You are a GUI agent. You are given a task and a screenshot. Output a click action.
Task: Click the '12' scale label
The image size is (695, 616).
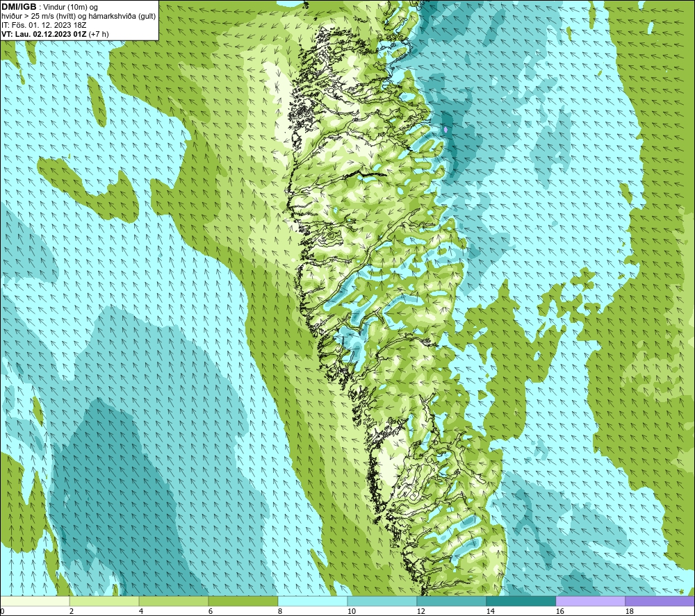pos(420,612)
